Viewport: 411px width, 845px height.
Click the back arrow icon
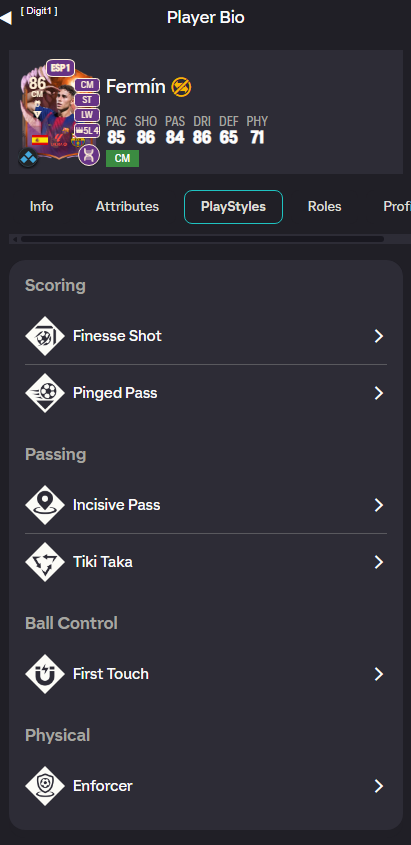(5, 18)
